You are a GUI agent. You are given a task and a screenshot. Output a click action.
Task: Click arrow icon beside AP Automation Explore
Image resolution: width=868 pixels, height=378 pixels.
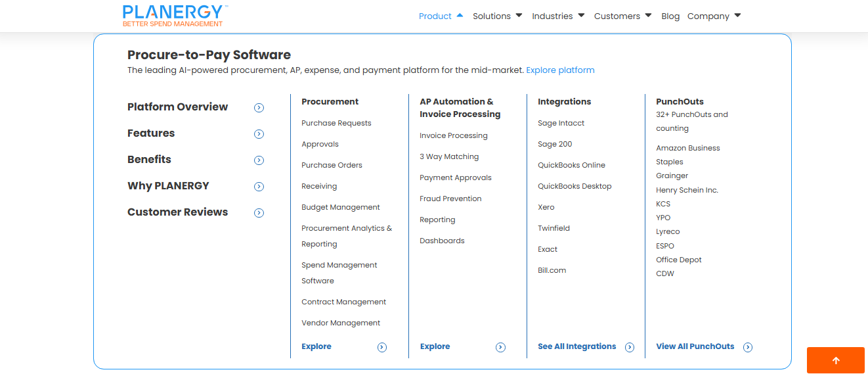500,347
